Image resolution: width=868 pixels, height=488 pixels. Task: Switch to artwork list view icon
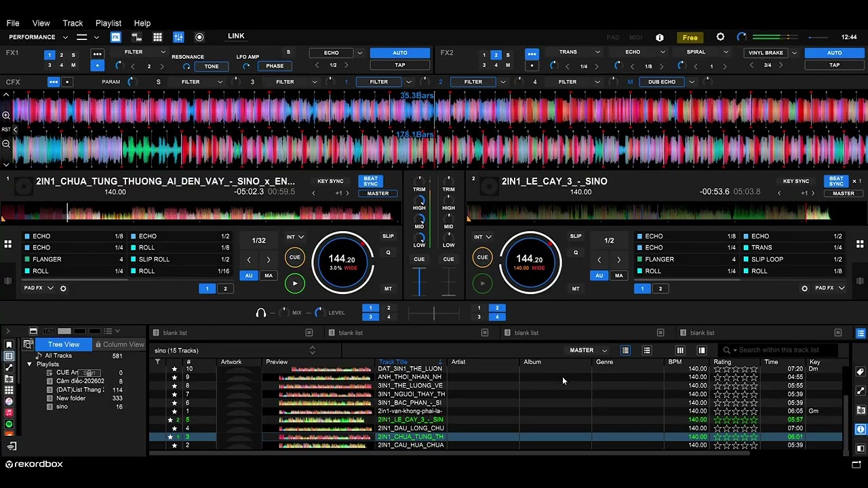tap(647, 350)
